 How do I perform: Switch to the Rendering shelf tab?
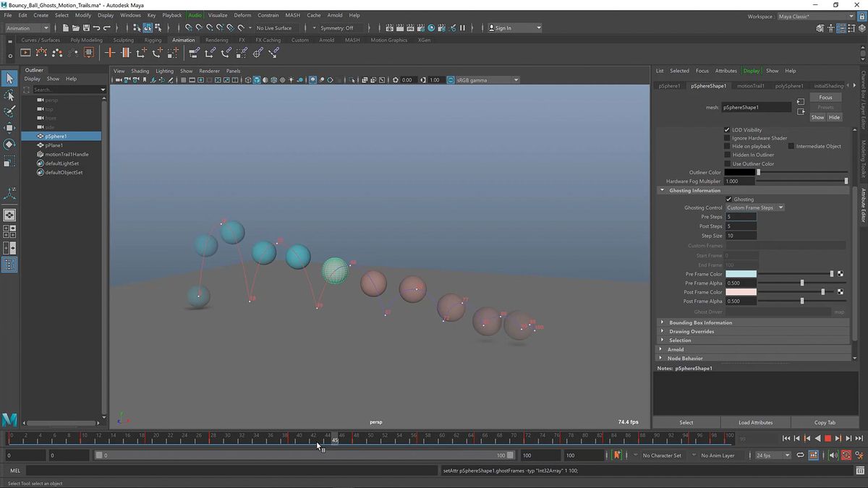[216, 40]
